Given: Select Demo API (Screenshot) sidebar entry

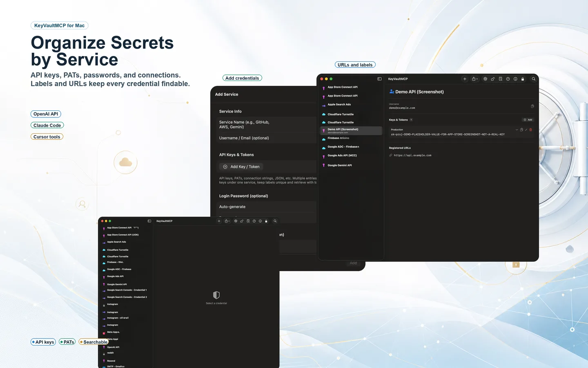Looking at the screenshot, I should (x=351, y=130).
